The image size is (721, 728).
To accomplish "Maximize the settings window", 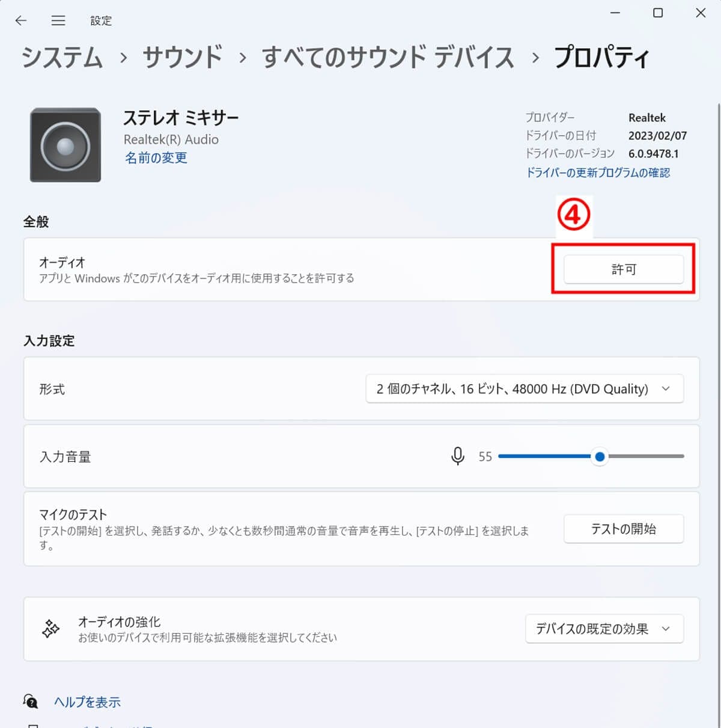I will tap(658, 13).
